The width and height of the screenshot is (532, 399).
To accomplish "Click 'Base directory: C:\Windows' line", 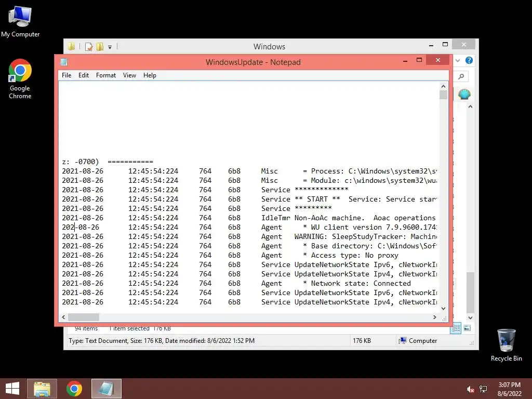I will [x=249, y=246].
